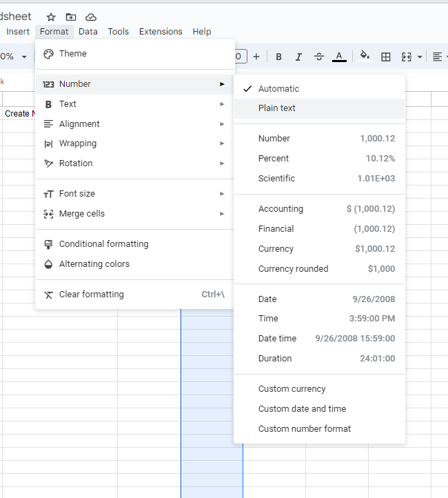
Task: Apply Currency format $1,000.12
Action: point(320,249)
